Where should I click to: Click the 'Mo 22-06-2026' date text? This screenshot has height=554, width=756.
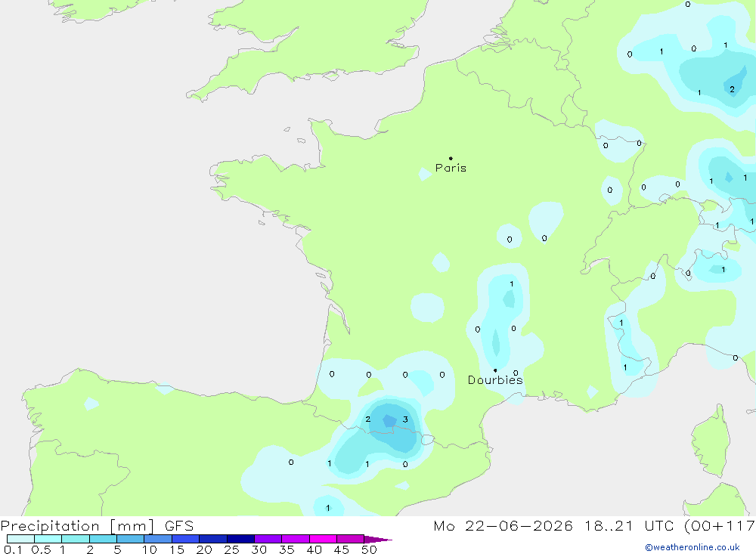pos(503,526)
